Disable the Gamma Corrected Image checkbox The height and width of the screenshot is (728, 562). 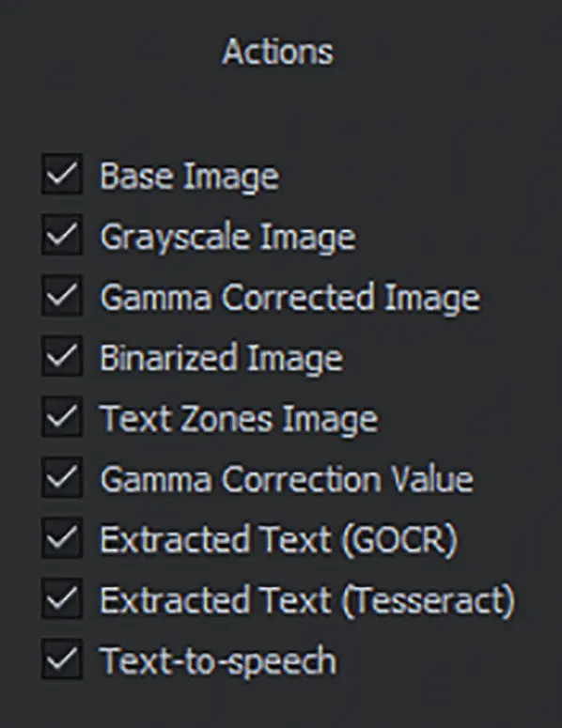(x=62, y=295)
